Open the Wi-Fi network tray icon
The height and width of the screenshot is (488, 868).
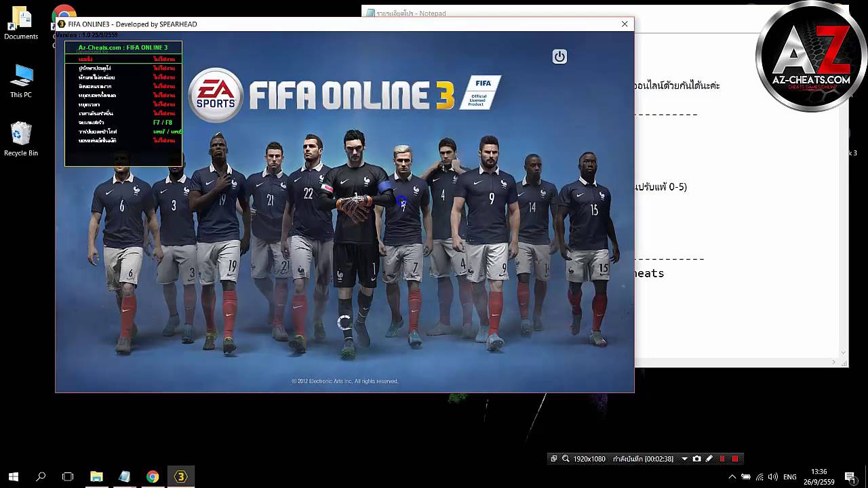[759, 477]
